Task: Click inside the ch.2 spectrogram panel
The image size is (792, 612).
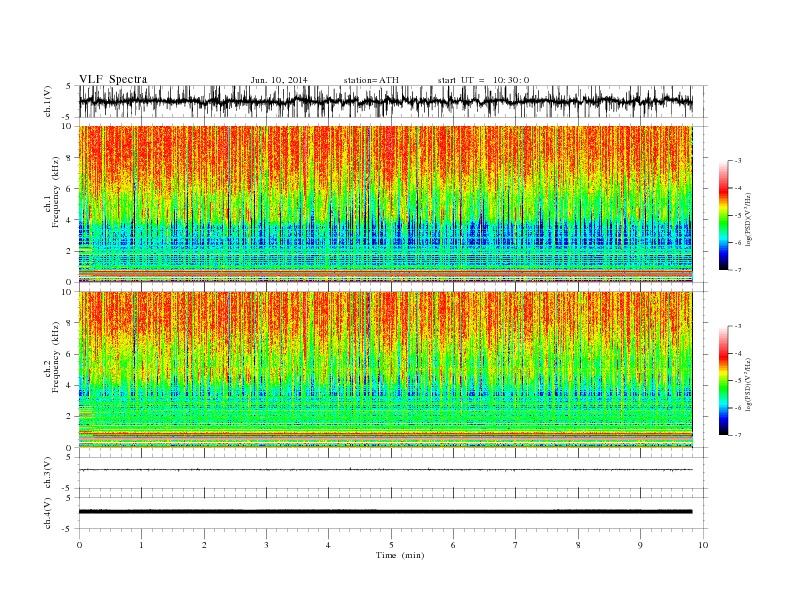Action: click(385, 369)
